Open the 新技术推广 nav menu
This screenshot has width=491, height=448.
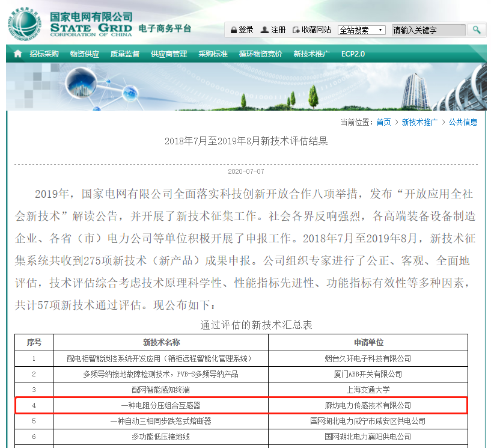311,54
